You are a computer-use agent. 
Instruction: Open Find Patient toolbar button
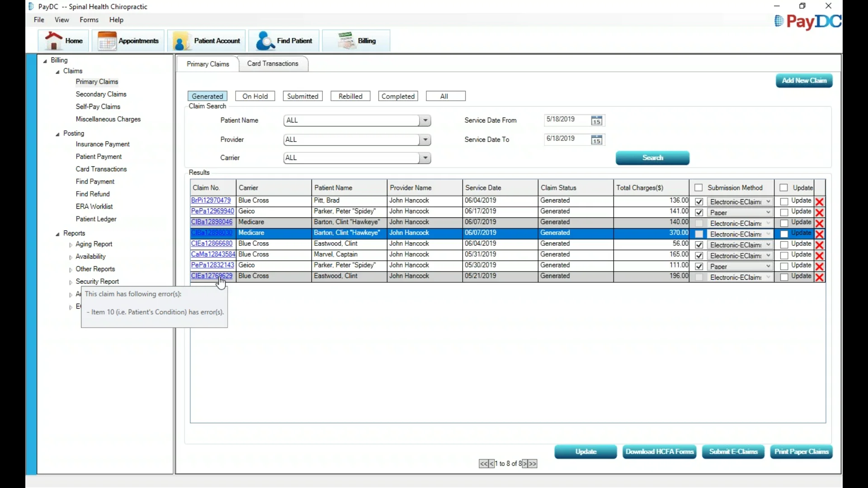click(284, 41)
